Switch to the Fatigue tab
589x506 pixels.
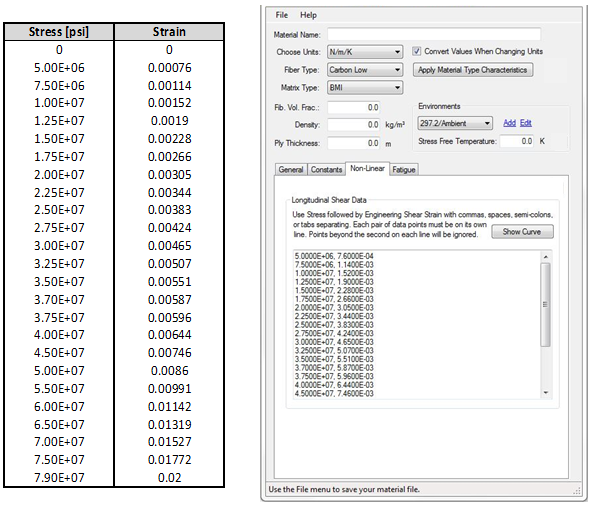click(x=404, y=169)
